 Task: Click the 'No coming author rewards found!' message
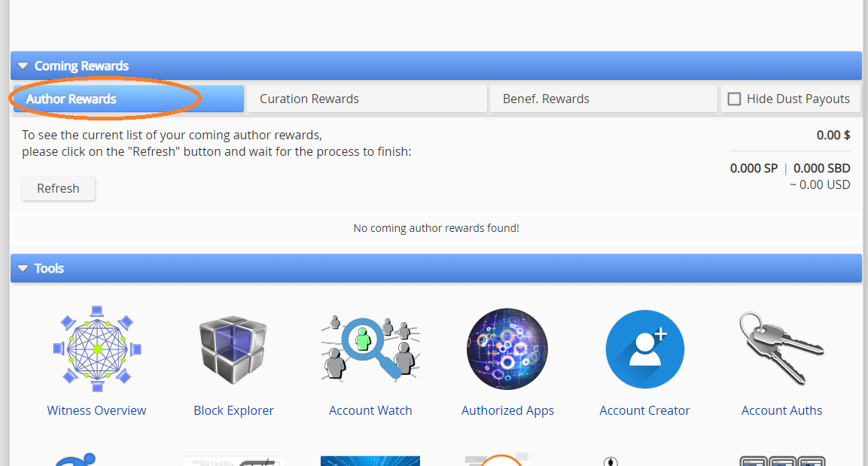coord(436,228)
